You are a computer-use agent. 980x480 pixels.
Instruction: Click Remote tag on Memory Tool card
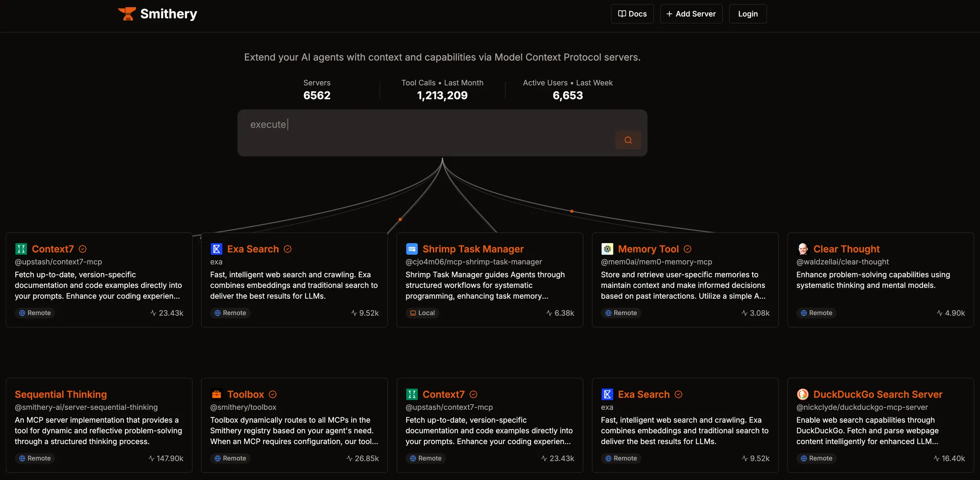[621, 313]
